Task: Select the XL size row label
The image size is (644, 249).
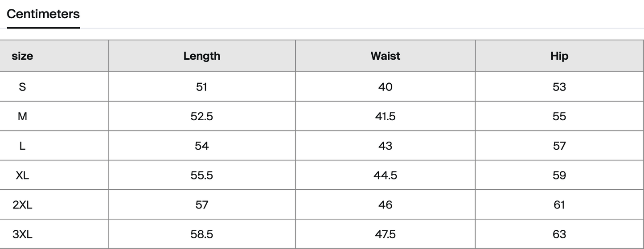Action: pyautogui.click(x=22, y=176)
